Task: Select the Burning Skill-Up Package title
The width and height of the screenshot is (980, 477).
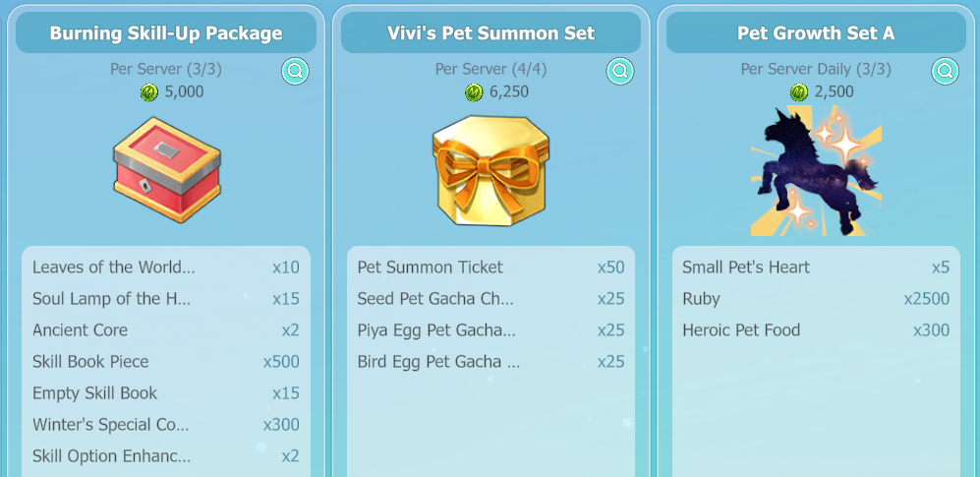Action: pos(166,32)
